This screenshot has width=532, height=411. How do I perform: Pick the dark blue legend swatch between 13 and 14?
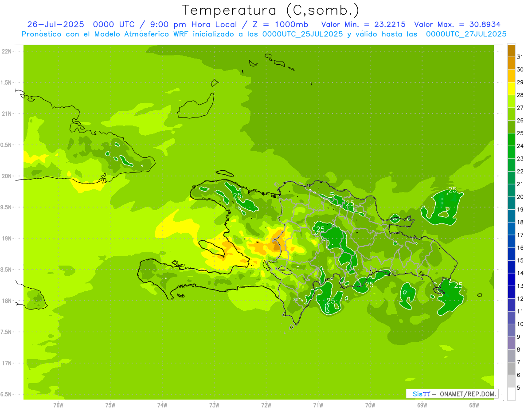tap(511, 280)
